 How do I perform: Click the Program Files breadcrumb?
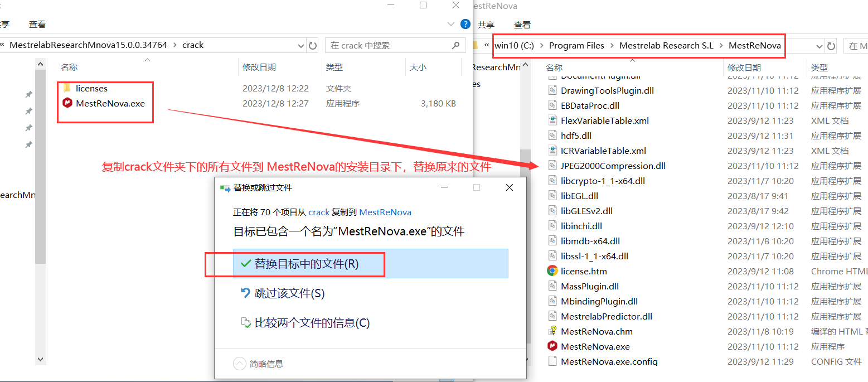576,46
